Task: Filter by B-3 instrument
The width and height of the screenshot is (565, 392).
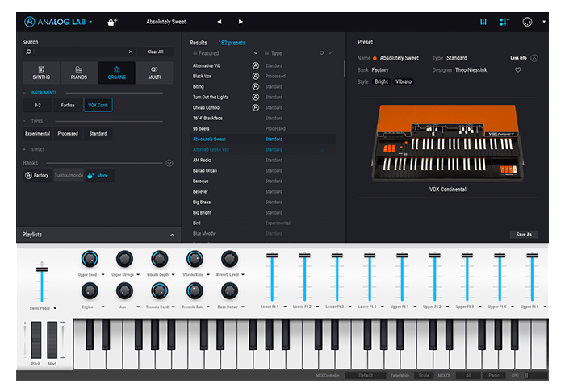Action: [37, 105]
